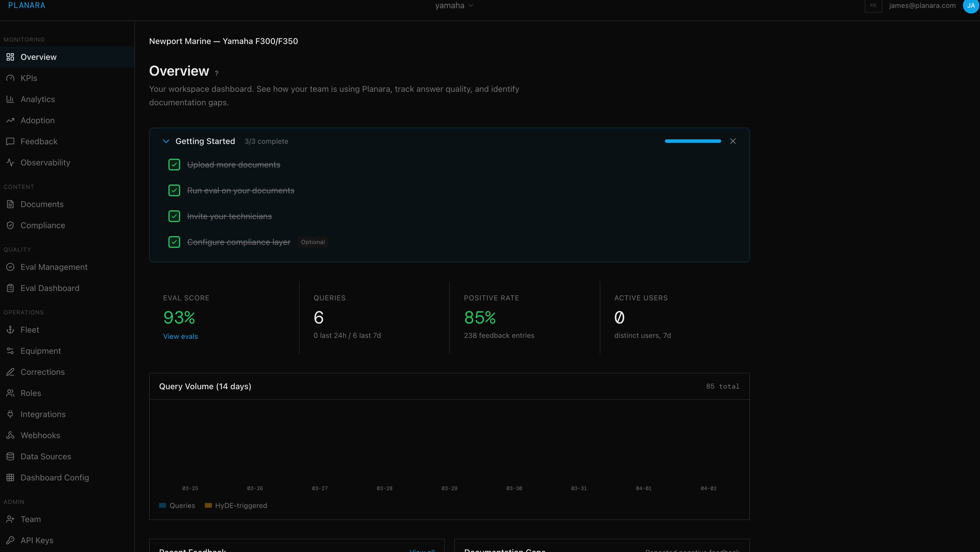This screenshot has height=552, width=980.
Task: Click the 03-29 date on chart axis
Action: [x=449, y=489]
